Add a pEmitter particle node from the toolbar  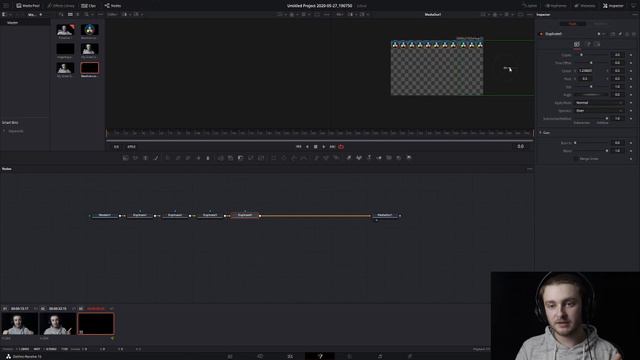pyautogui.click(x=316, y=158)
